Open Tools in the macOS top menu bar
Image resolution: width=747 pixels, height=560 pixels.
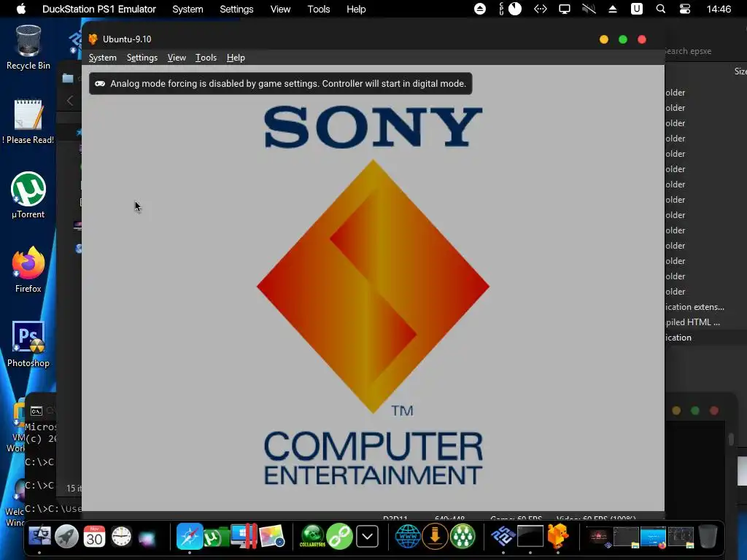point(319,9)
